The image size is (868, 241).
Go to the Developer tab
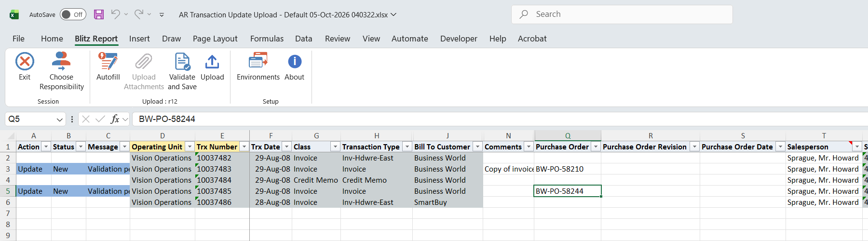(x=459, y=39)
